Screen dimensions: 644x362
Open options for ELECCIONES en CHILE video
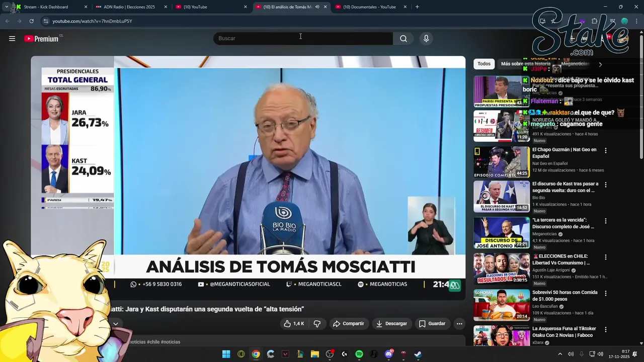click(x=606, y=257)
